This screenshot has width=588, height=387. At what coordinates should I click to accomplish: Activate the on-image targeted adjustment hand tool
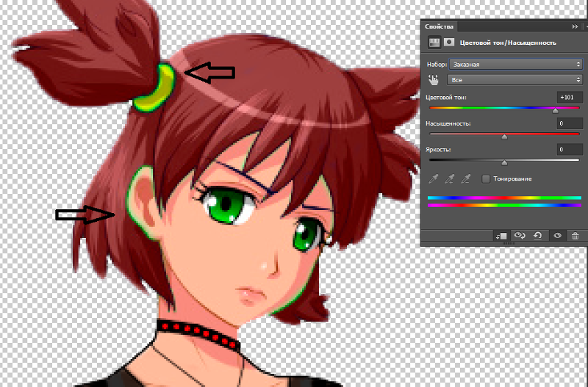pyautogui.click(x=434, y=80)
